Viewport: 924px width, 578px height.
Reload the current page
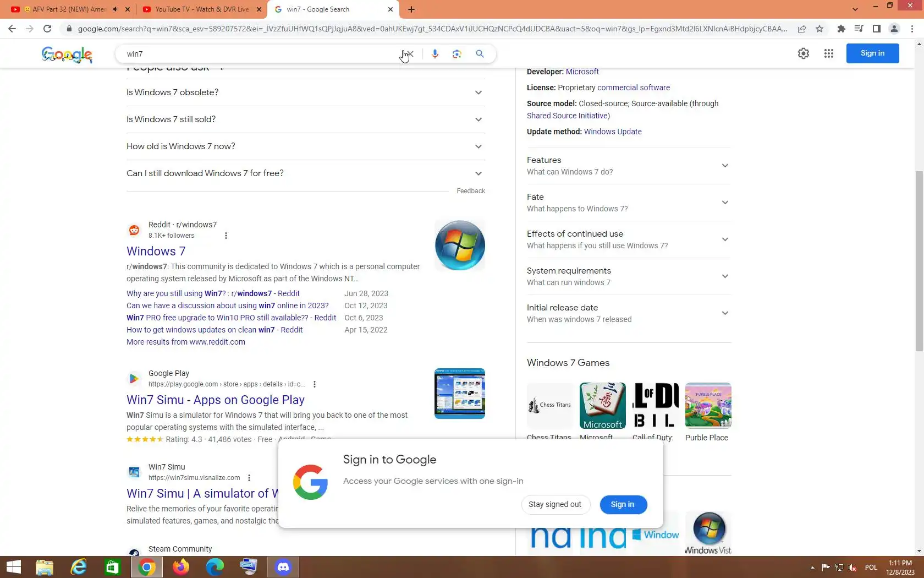pyautogui.click(x=47, y=29)
